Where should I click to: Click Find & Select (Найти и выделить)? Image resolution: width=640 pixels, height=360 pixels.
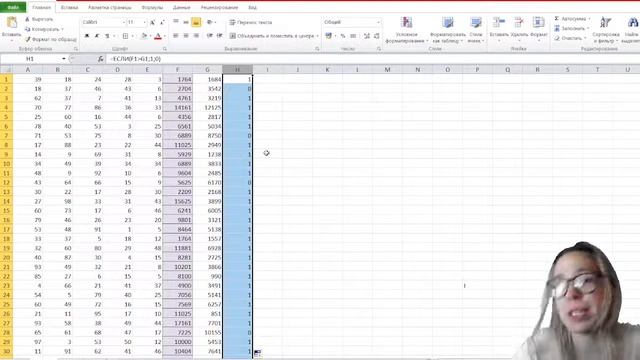click(x=631, y=30)
